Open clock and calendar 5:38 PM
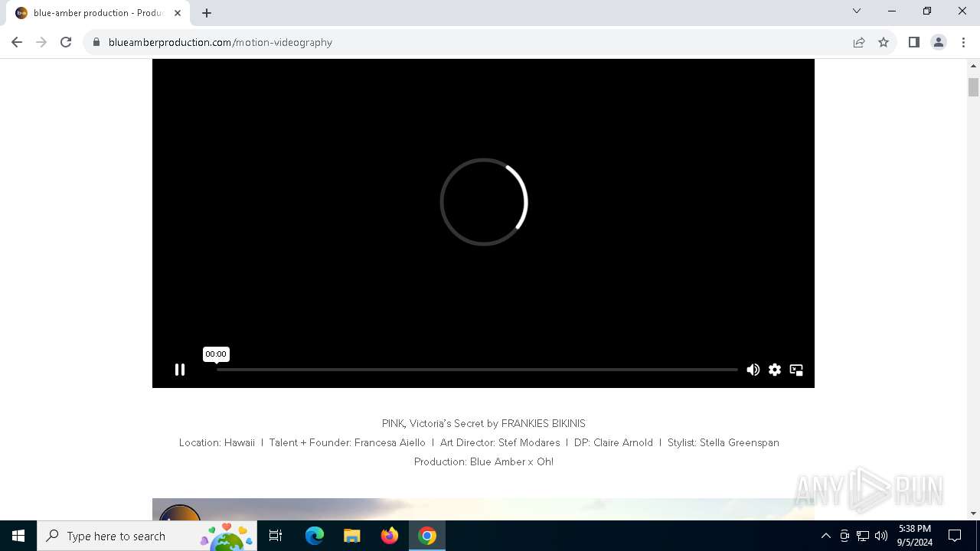The height and width of the screenshot is (551, 980). pyautogui.click(x=915, y=536)
